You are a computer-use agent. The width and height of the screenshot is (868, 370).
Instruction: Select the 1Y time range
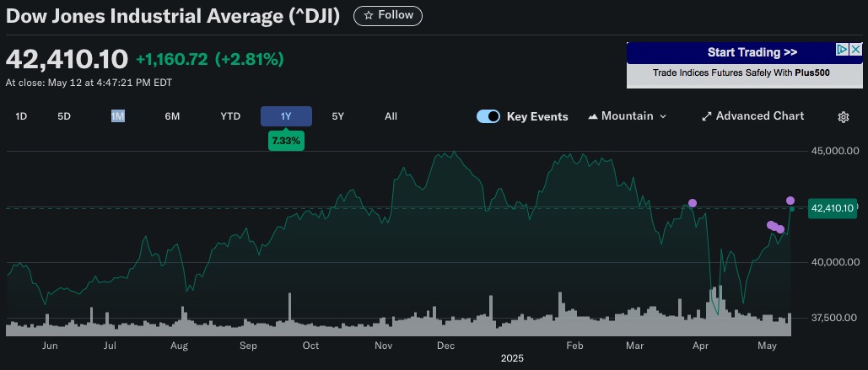286,116
